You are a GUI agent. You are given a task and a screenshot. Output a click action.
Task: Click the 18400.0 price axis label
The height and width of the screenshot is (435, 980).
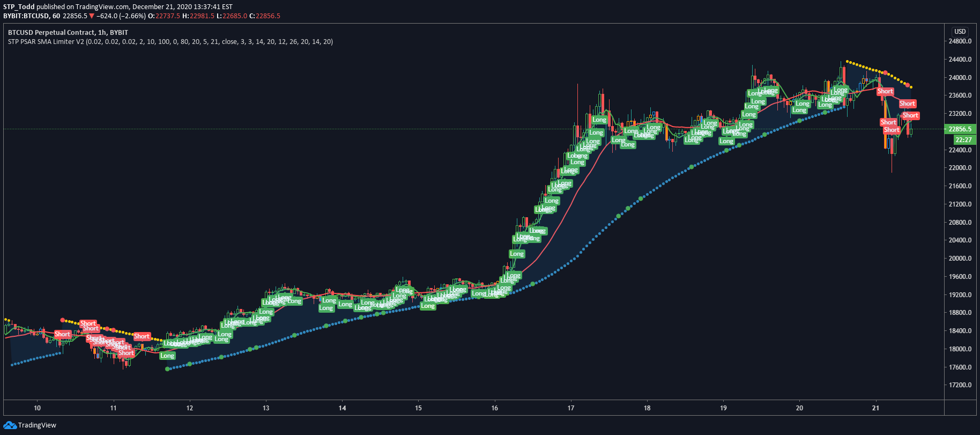pos(960,331)
